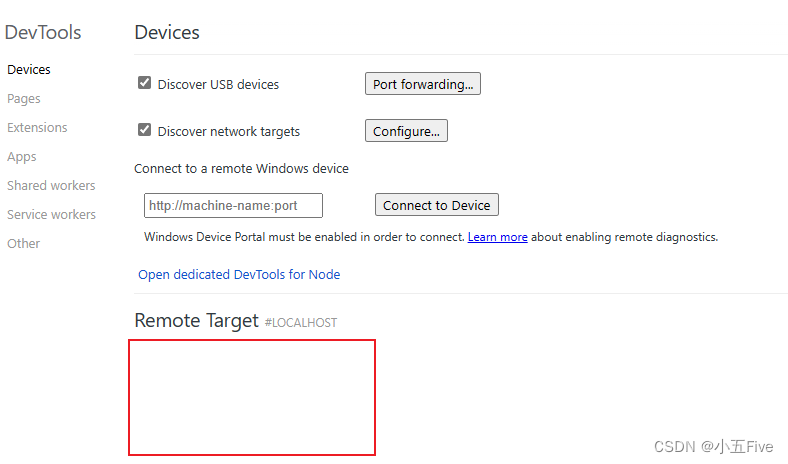Open the Extensions section
788x464 pixels.
37,128
